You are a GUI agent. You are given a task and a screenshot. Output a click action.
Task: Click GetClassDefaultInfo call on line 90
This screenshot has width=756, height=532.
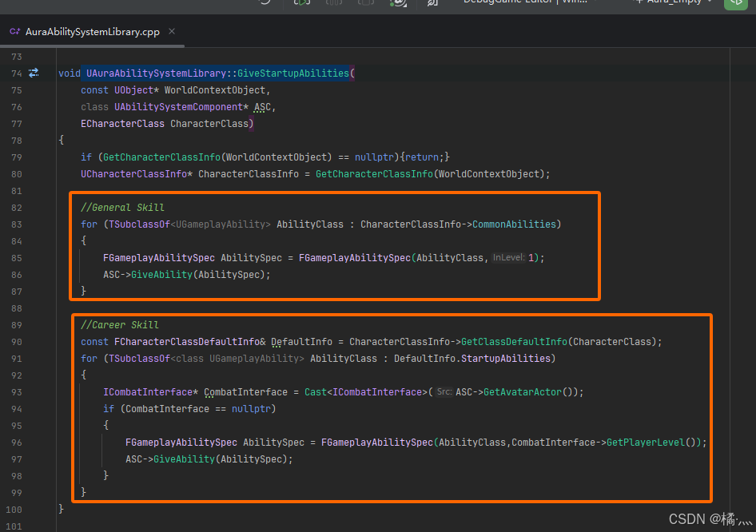coord(514,342)
